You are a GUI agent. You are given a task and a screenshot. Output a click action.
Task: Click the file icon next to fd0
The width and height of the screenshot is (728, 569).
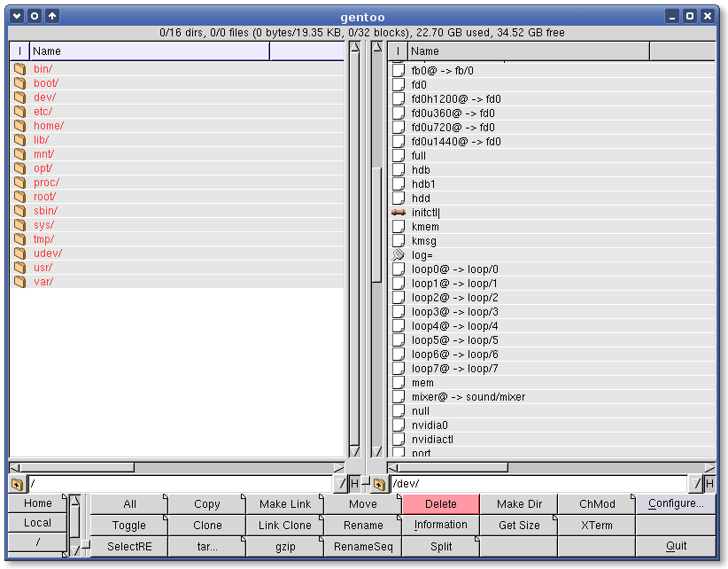[399, 84]
